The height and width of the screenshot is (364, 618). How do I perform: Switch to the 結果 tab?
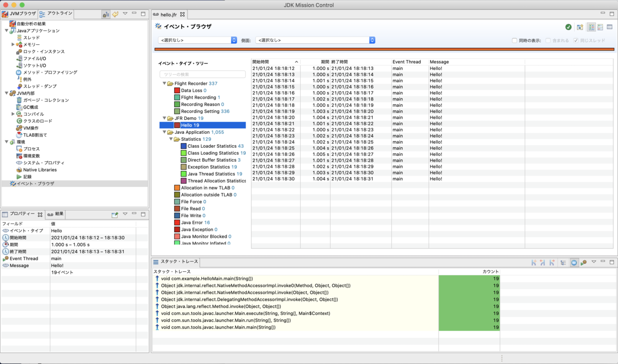(x=56, y=214)
